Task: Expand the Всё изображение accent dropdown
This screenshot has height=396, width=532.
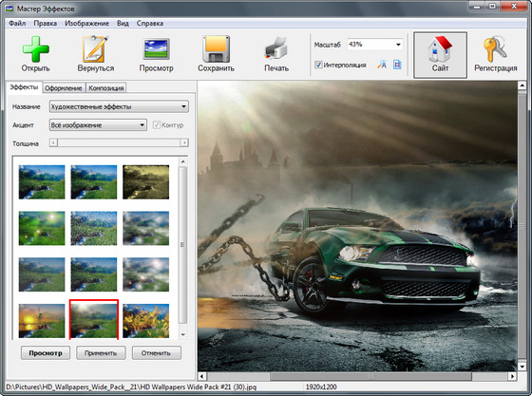Action: pyautogui.click(x=98, y=125)
